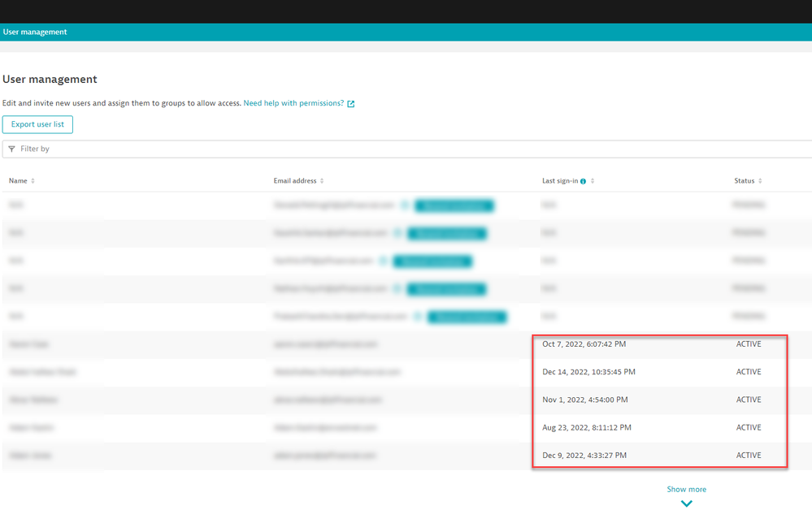Sort by Name using its sort arrows

coord(33,181)
